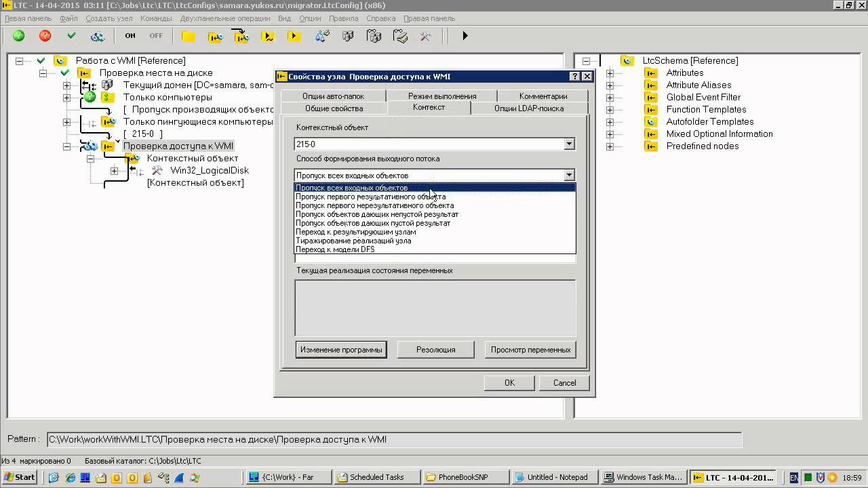Viewport: 868px width, 488px height.
Task: Click the crossed tools toolbar icon
Action: (x=426, y=36)
